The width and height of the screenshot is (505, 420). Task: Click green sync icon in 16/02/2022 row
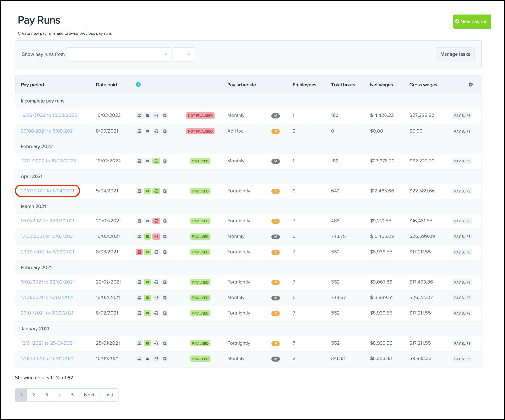click(156, 161)
